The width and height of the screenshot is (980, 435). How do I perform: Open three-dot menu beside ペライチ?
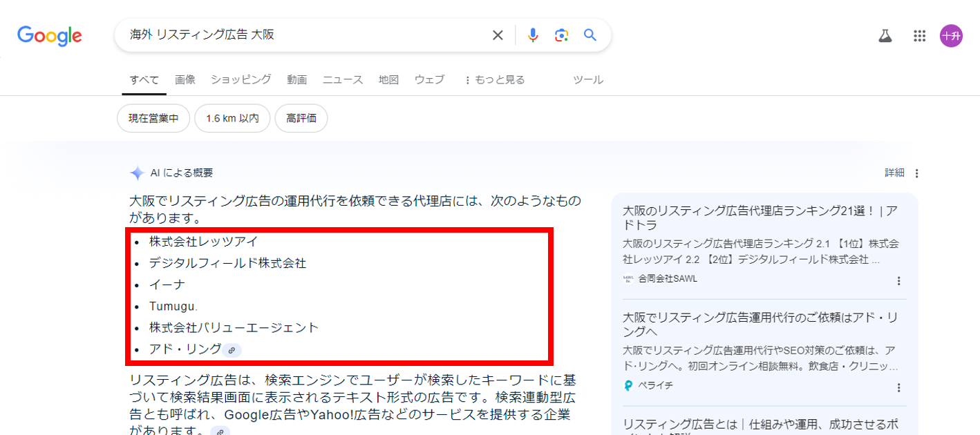[x=898, y=387]
